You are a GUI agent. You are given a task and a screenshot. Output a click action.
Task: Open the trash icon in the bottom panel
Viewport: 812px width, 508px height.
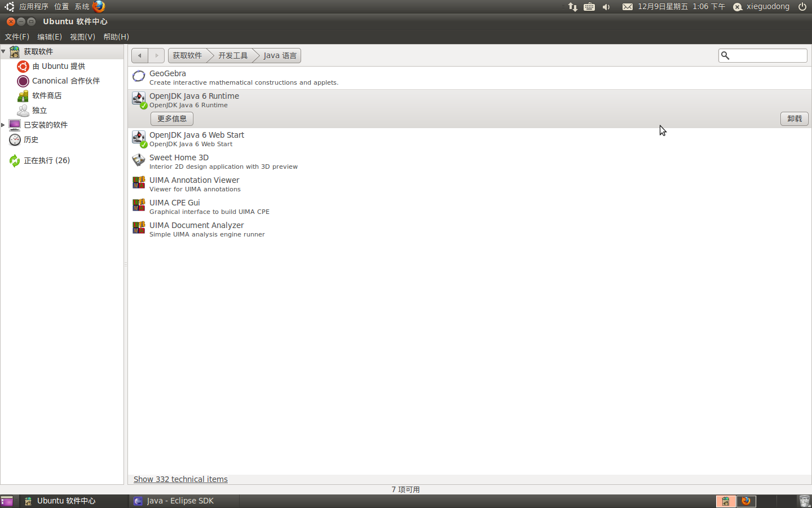tap(805, 501)
